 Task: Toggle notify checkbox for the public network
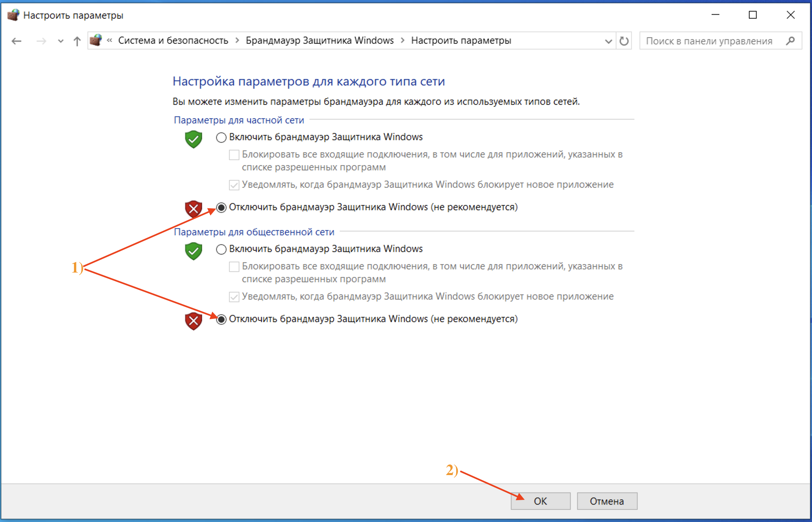point(234,297)
